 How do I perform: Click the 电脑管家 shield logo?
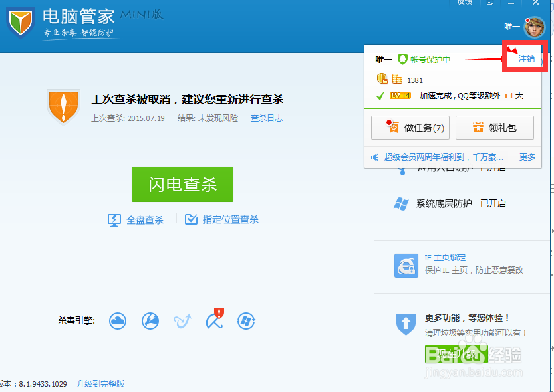pos(21,23)
